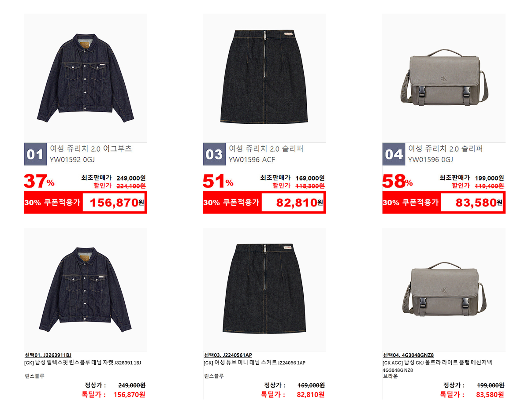The image size is (532, 418).
Task: Open the 선택01. J3263911BJ link
Action: click(x=48, y=355)
